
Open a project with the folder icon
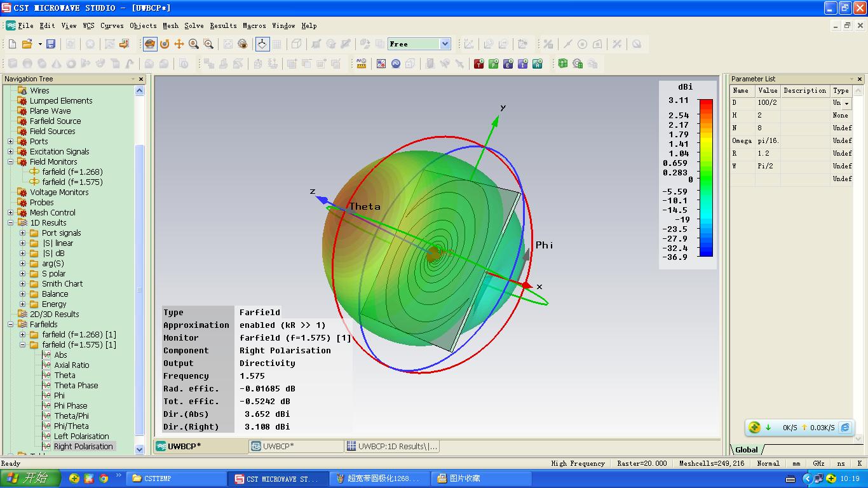(27, 44)
